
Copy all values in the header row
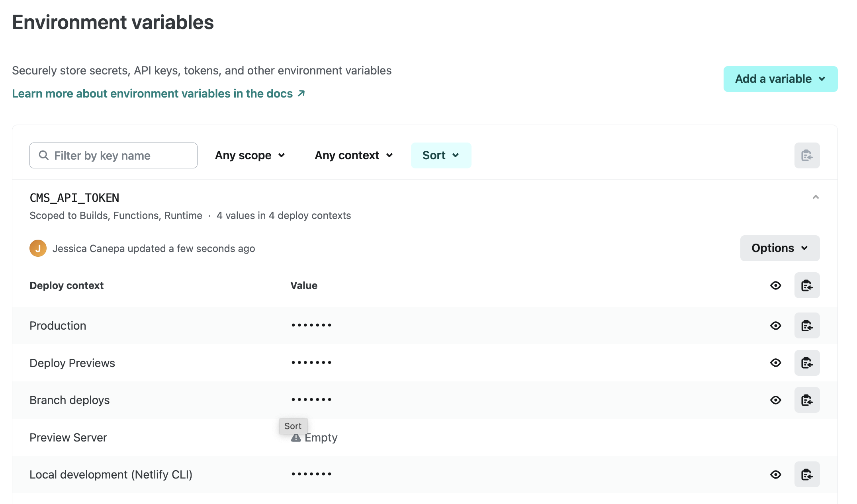pyautogui.click(x=807, y=285)
